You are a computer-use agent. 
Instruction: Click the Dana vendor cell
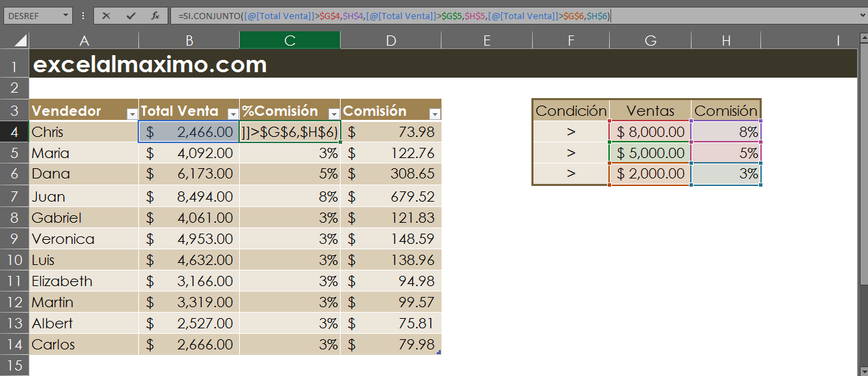tap(84, 174)
